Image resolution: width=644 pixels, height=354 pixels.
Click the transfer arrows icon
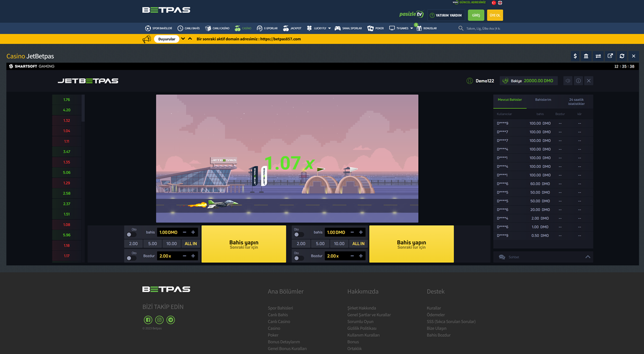(598, 56)
